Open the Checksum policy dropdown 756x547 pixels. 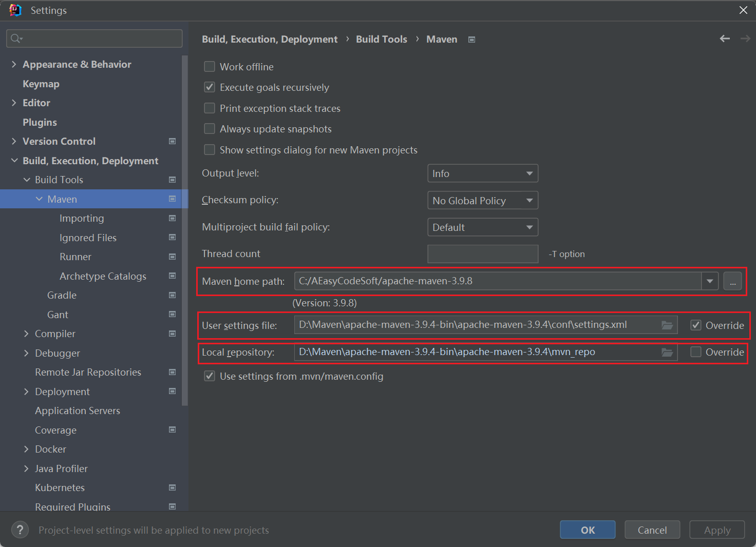point(483,200)
